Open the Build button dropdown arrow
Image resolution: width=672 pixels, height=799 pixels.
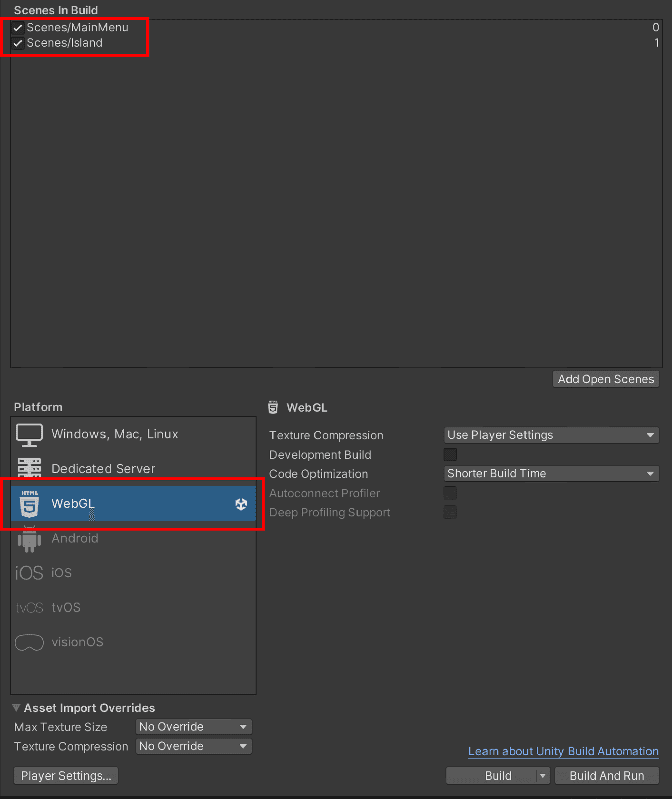tap(543, 775)
